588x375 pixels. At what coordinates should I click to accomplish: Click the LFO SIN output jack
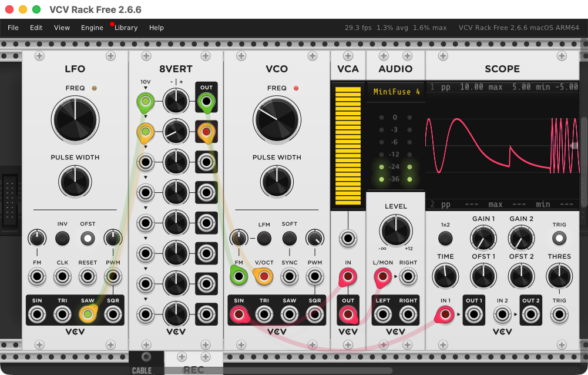[37, 314]
